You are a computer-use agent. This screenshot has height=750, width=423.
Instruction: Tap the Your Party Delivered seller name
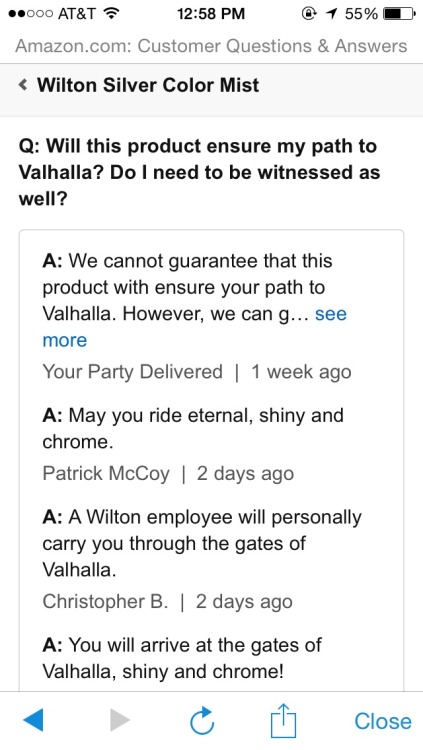point(133,372)
